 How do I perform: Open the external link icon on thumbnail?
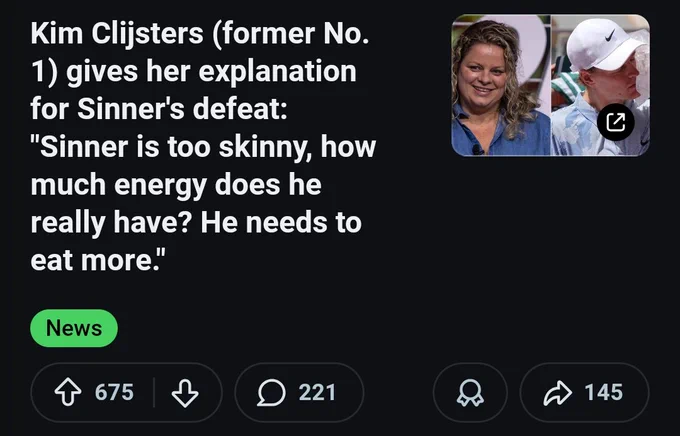[616, 122]
